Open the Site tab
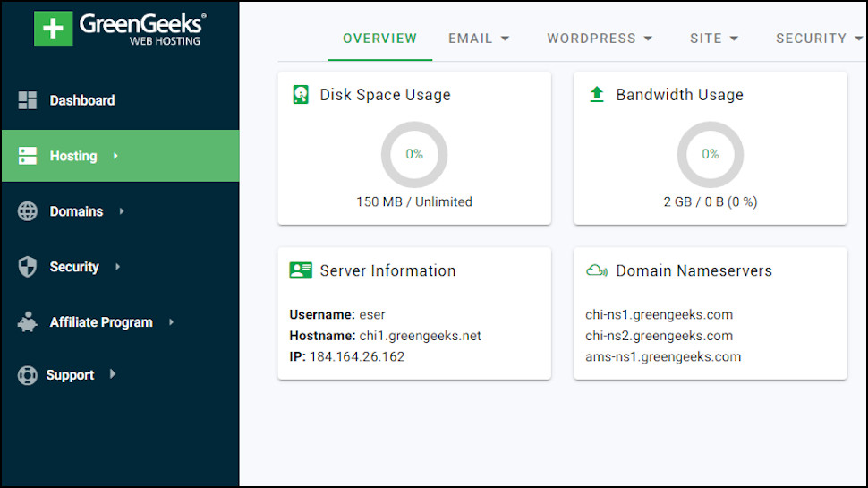The image size is (868, 488). click(714, 39)
